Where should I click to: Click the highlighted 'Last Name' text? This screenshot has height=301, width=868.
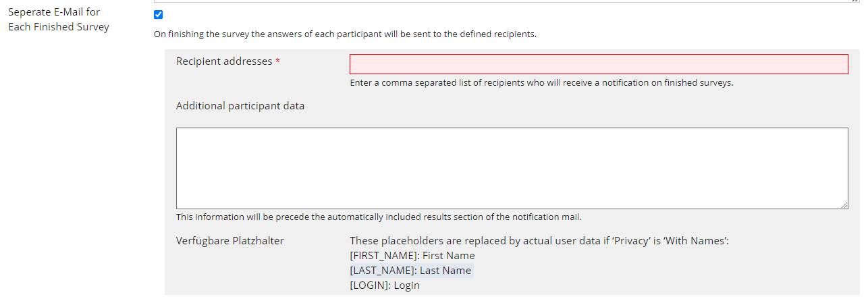(445, 271)
